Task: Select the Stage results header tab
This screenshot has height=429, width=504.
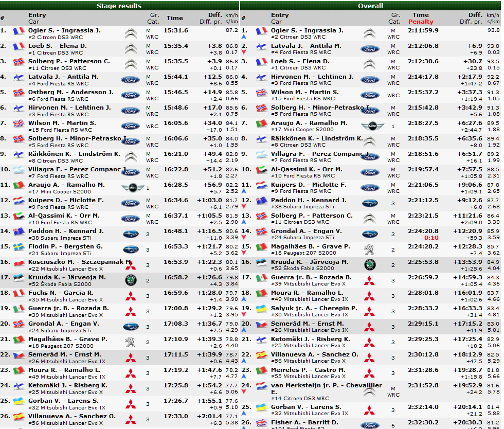Action: click(x=119, y=6)
